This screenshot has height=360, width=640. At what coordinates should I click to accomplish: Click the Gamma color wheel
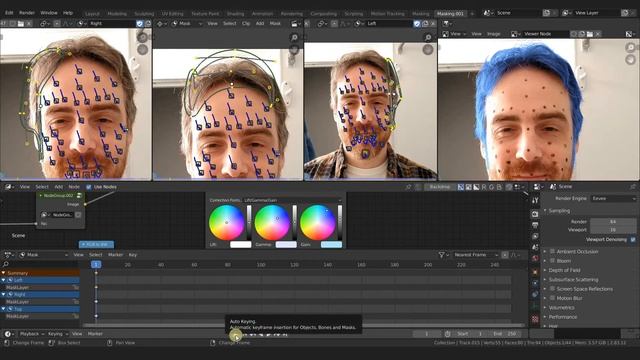click(272, 222)
